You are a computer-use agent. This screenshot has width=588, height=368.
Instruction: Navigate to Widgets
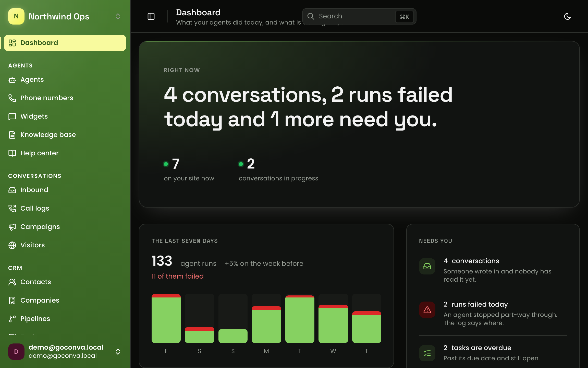point(65,117)
